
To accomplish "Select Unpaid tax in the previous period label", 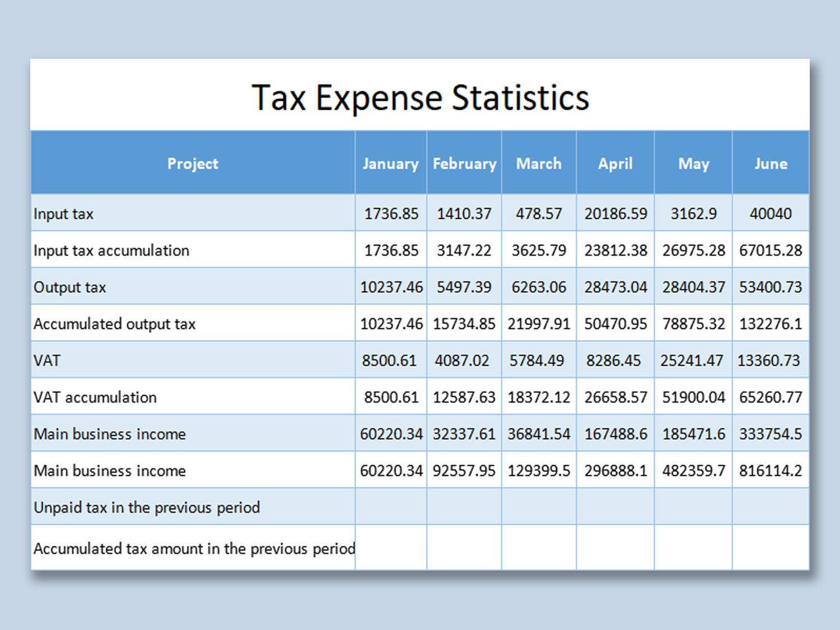I will tap(147, 507).
